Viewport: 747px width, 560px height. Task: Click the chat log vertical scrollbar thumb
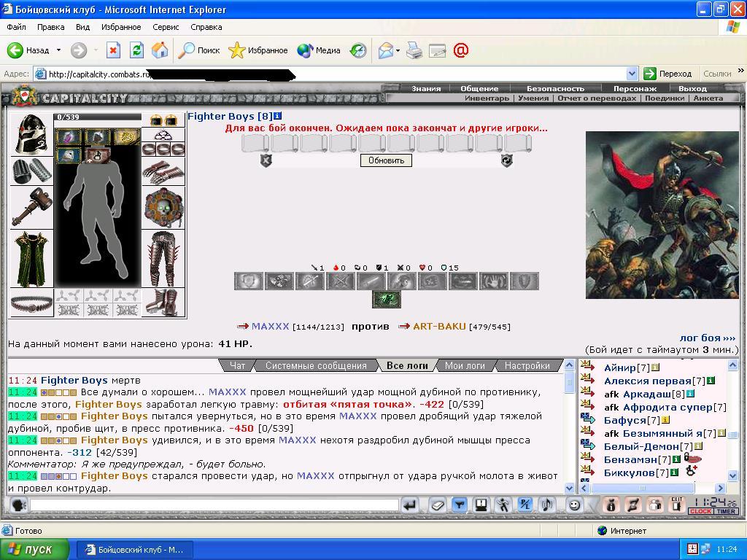(x=569, y=382)
